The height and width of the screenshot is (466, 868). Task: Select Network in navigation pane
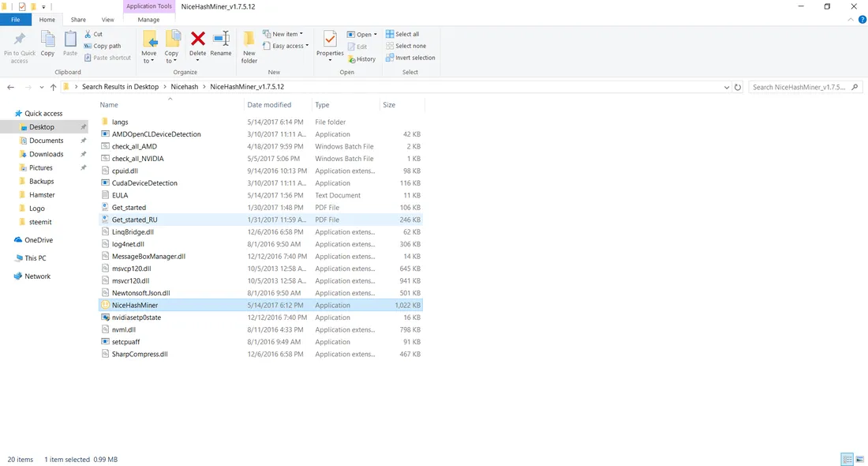(37, 276)
